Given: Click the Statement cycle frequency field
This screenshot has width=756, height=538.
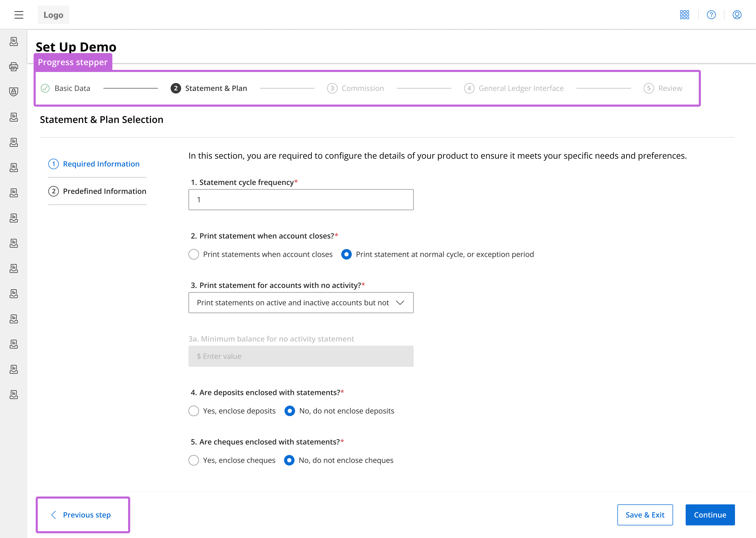Looking at the screenshot, I should click(301, 200).
